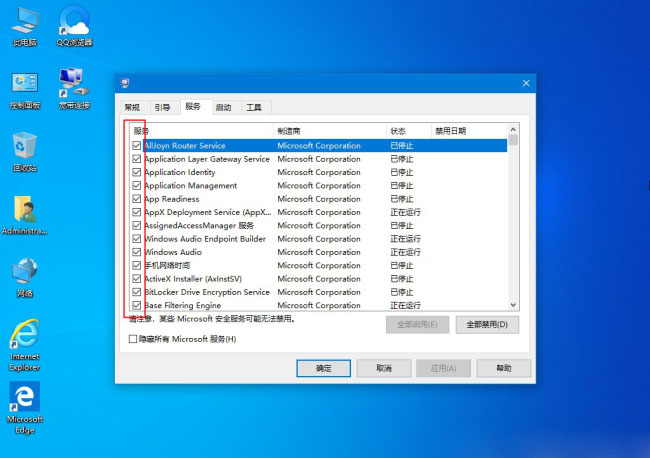Confirm with the 确定 button
This screenshot has width=650, height=458.
pos(324,368)
